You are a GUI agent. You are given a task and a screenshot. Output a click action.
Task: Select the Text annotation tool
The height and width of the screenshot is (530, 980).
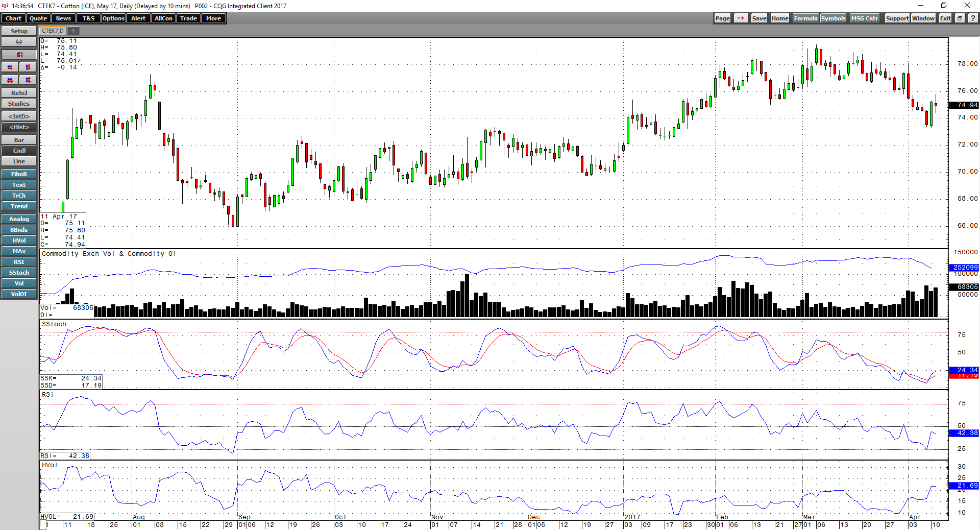(x=19, y=184)
